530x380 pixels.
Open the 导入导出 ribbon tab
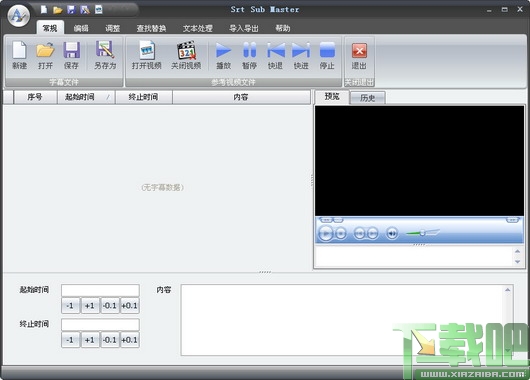(244, 28)
